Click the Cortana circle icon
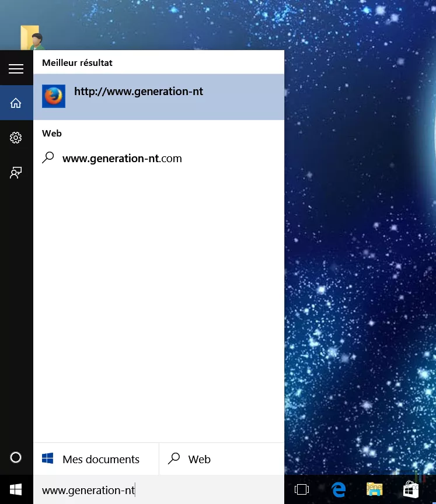 click(x=16, y=458)
